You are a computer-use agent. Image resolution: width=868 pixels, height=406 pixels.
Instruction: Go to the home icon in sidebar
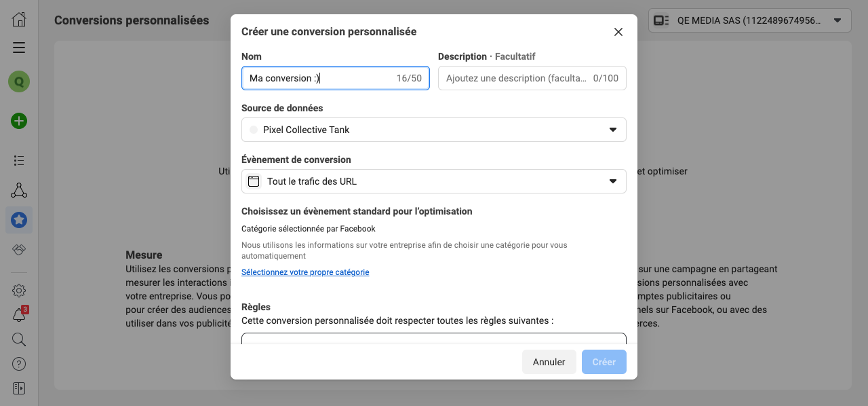pos(19,19)
